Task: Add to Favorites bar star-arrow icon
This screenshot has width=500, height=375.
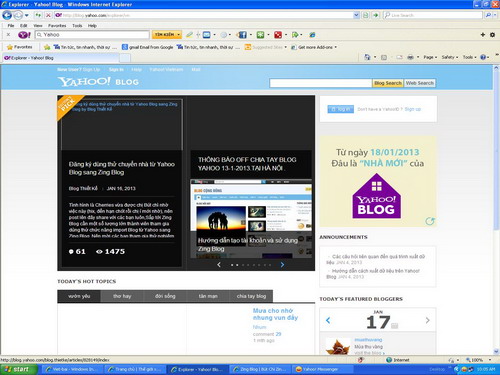Action: click(47, 47)
